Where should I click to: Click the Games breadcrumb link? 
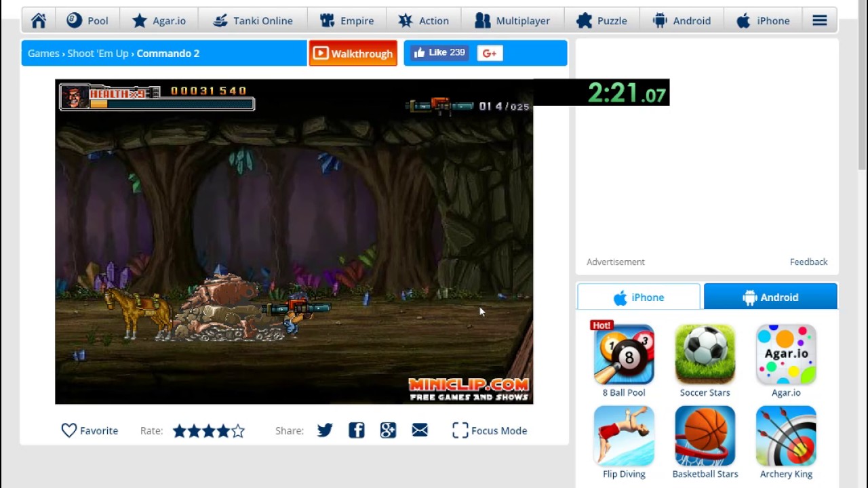(x=43, y=53)
